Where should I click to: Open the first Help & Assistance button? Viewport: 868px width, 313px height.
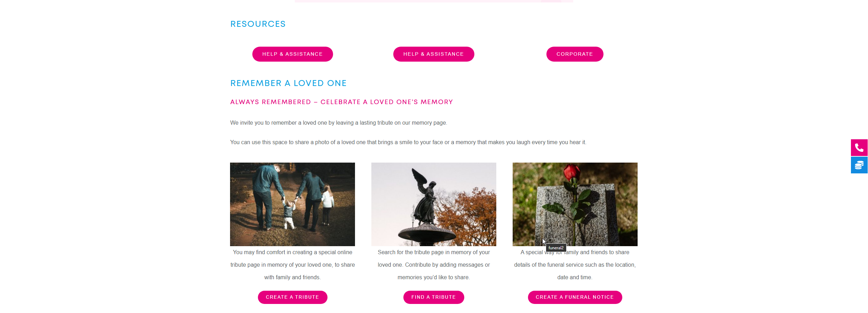tap(292, 54)
